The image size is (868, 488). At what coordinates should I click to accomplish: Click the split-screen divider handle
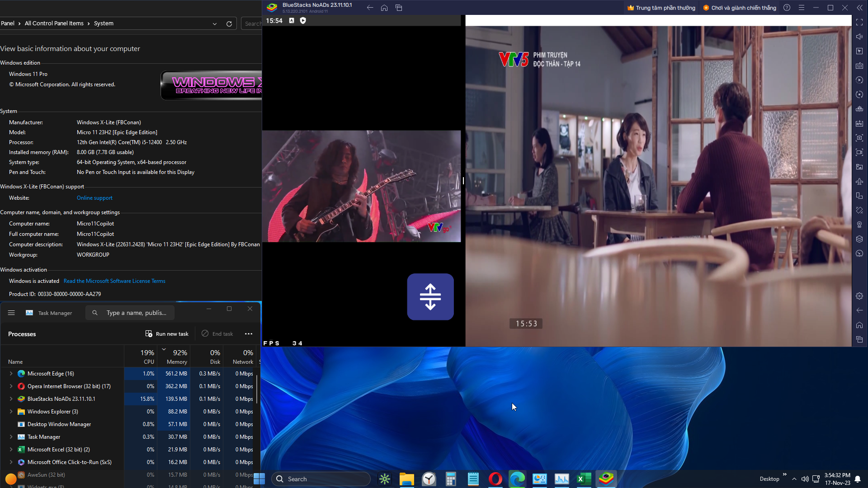coord(463,181)
